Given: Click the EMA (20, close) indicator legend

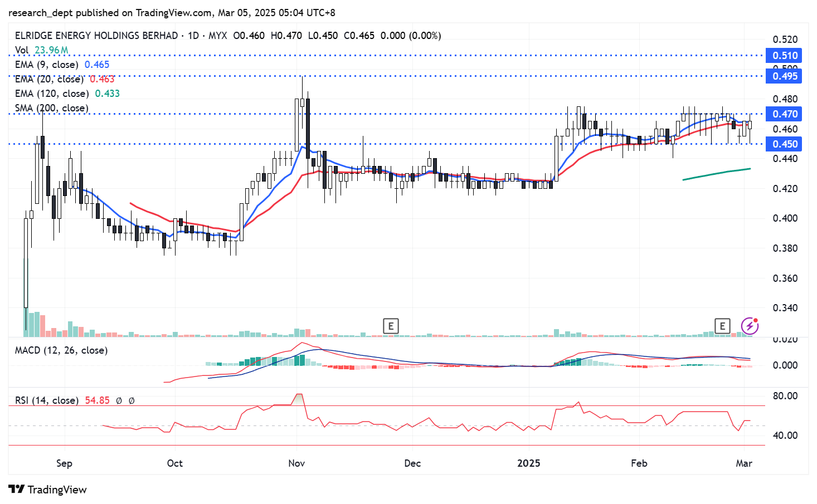Looking at the screenshot, I should click(65, 79).
